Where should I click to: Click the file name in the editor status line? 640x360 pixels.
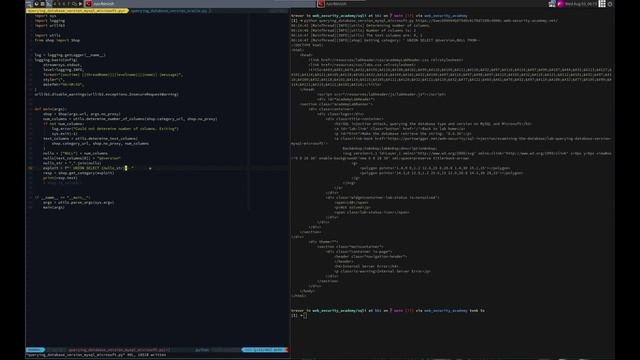click(x=119, y=350)
